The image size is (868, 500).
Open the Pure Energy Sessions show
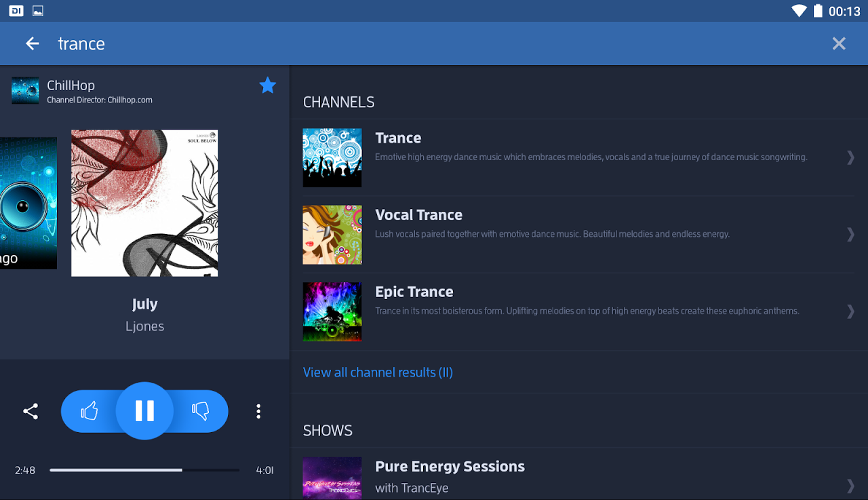point(579,474)
